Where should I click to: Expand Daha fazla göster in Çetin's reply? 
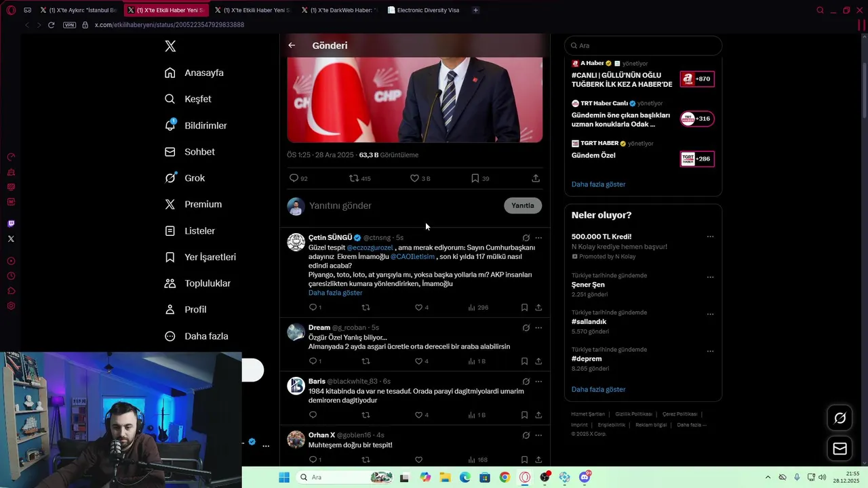[335, 293]
